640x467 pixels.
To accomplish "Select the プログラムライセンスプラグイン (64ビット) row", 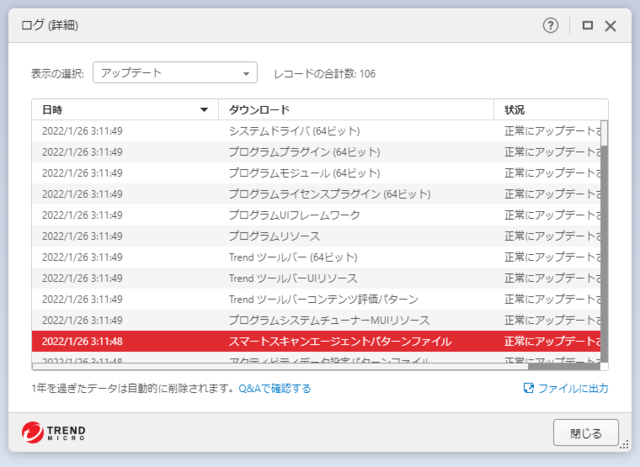I will tap(316, 194).
